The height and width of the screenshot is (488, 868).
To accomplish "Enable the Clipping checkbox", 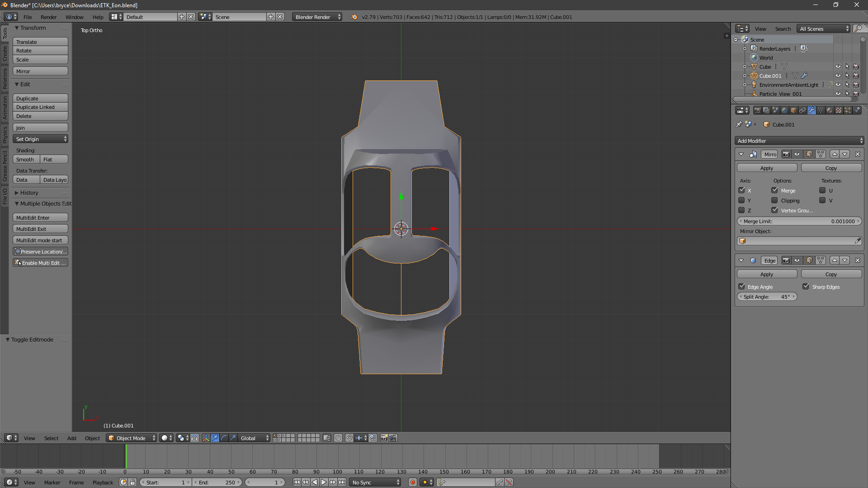I will point(774,200).
